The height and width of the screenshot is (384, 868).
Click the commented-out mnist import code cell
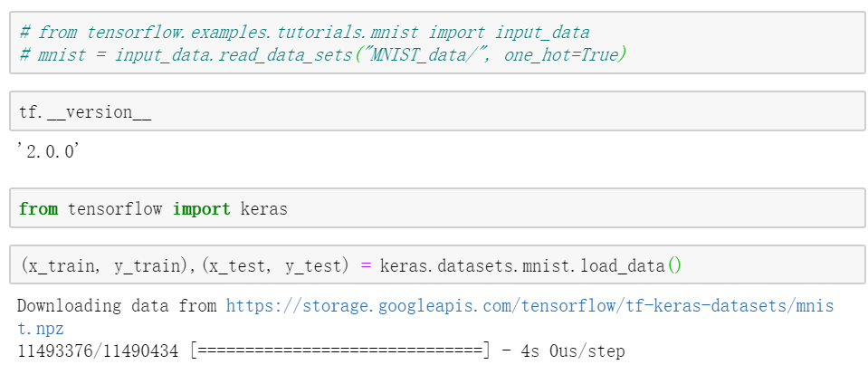coord(724,43)
